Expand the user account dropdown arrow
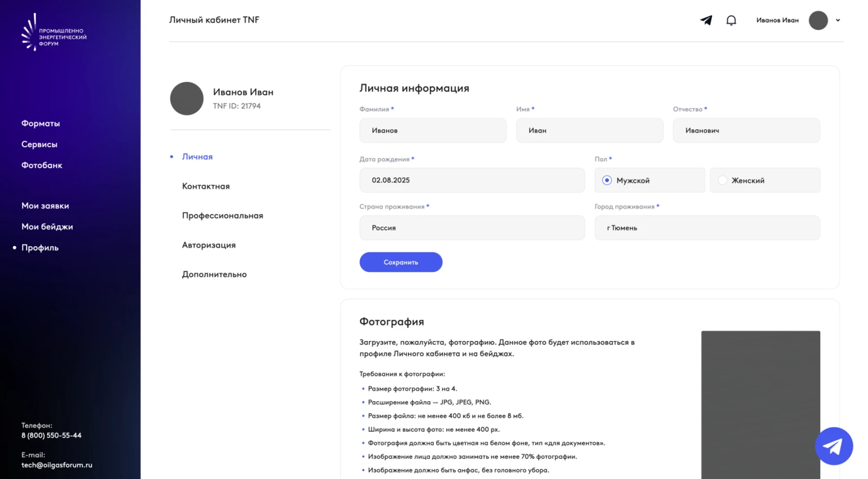Viewport: 868px width, 479px height. (x=838, y=20)
